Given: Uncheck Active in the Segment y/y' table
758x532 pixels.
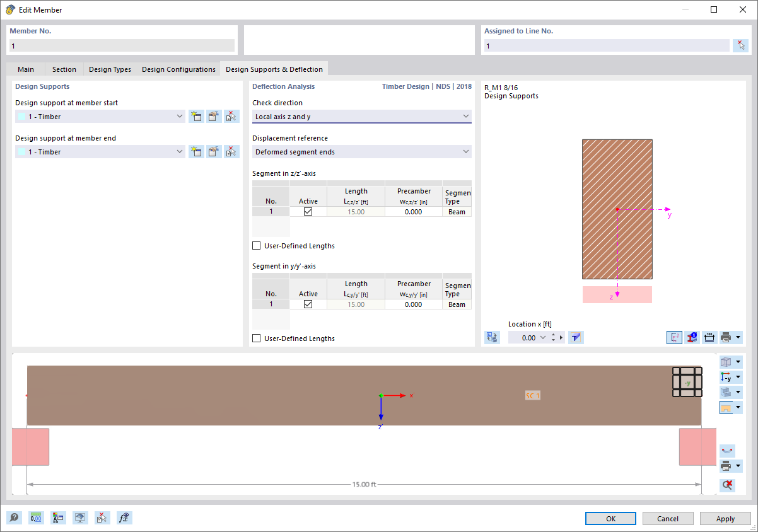Looking at the screenshot, I should point(308,304).
